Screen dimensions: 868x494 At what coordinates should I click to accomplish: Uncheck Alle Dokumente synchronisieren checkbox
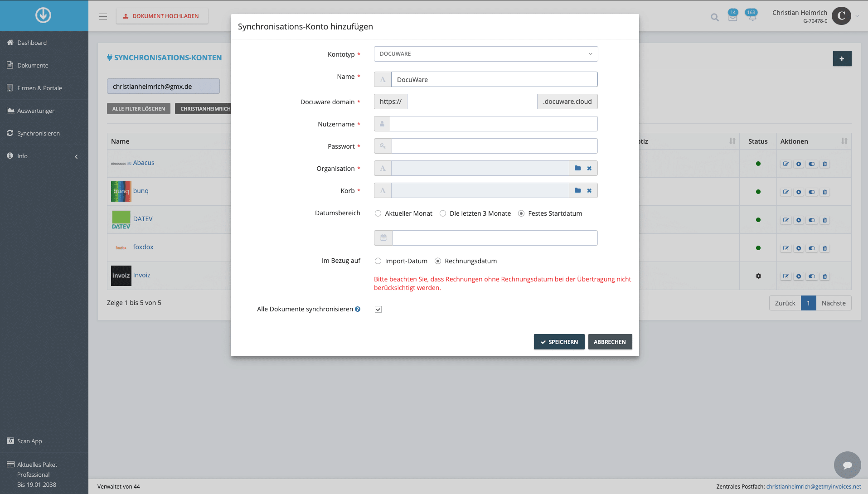pyautogui.click(x=378, y=310)
